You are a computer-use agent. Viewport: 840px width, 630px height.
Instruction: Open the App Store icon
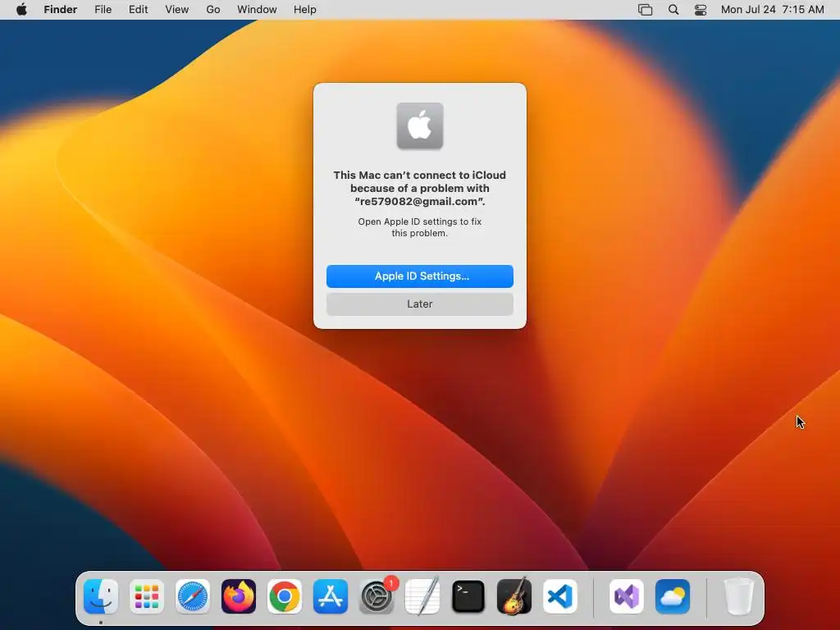tap(331, 597)
